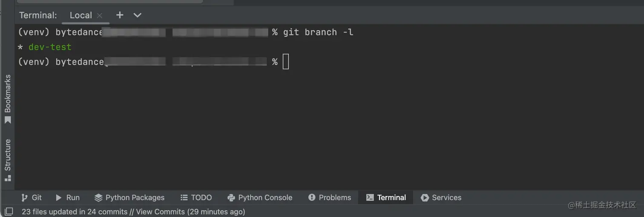Screen dimensions: 644x217
Task: Click the TODO list icon
Action: coord(184,197)
